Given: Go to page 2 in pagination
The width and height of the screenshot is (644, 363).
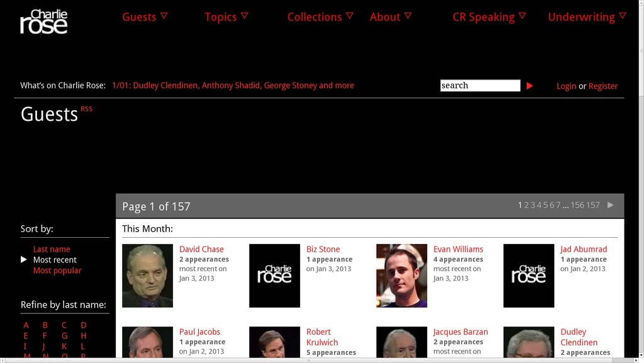Looking at the screenshot, I should [526, 205].
